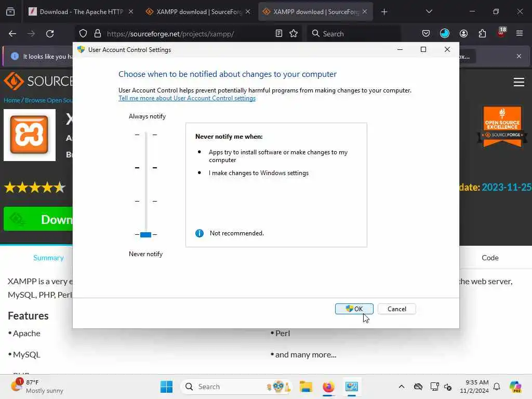The image size is (532, 399).
Task: Open the blue circular extension icon
Action: [x=445, y=34]
